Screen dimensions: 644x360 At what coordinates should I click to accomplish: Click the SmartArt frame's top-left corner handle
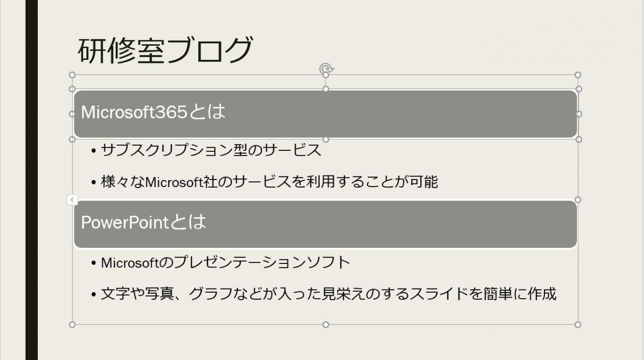tap(72, 75)
